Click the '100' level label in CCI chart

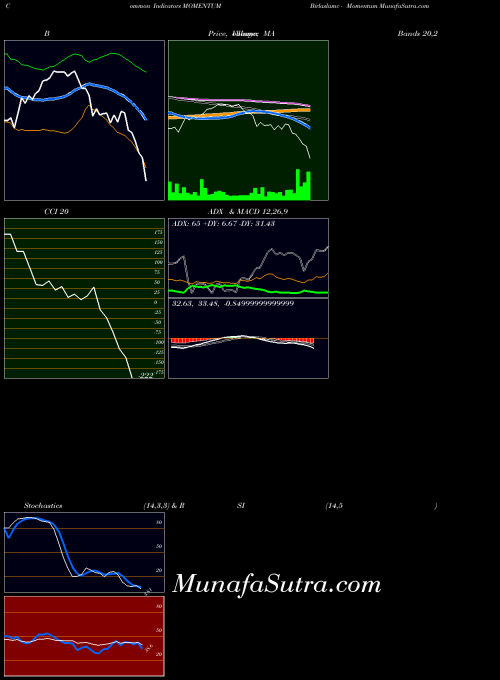coord(158,262)
